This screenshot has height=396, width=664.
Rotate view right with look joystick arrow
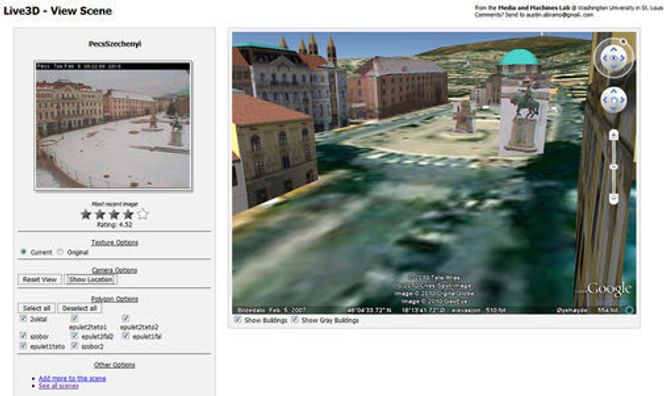click(x=622, y=58)
